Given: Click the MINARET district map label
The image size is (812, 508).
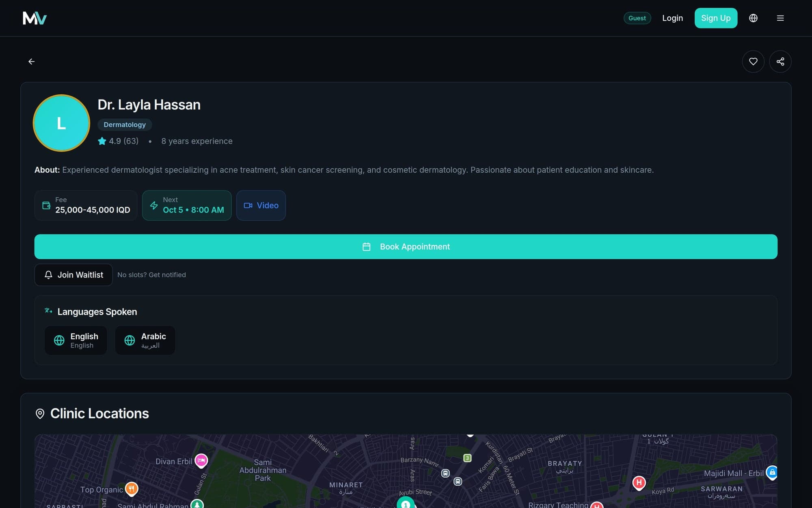Looking at the screenshot, I should 346,488.
